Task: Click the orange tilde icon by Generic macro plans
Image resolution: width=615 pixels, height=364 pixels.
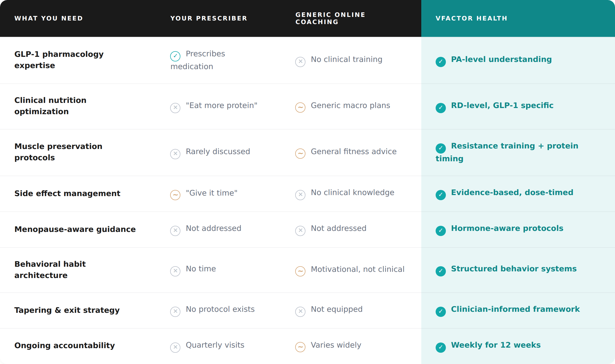Action: click(300, 108)
